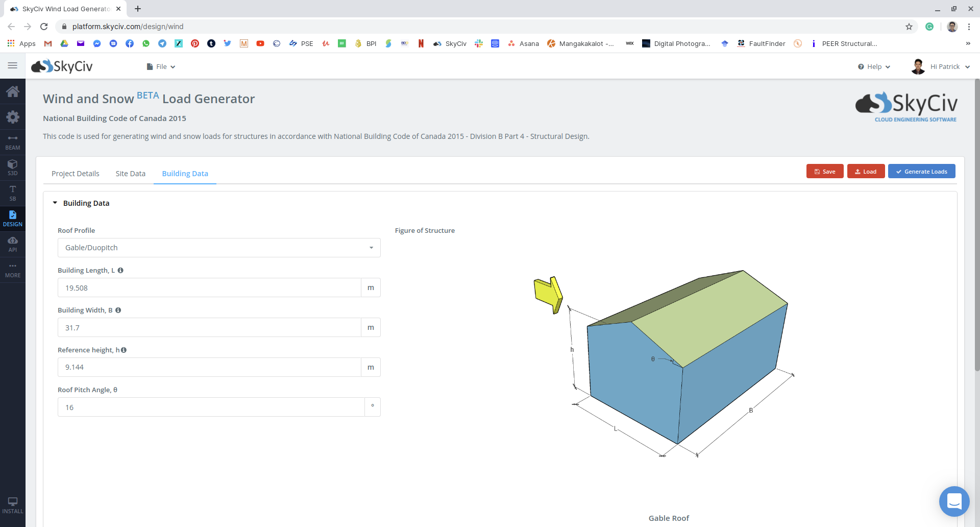Reload the page
This screenshot has height=527, width=980.
click(44, 27)
